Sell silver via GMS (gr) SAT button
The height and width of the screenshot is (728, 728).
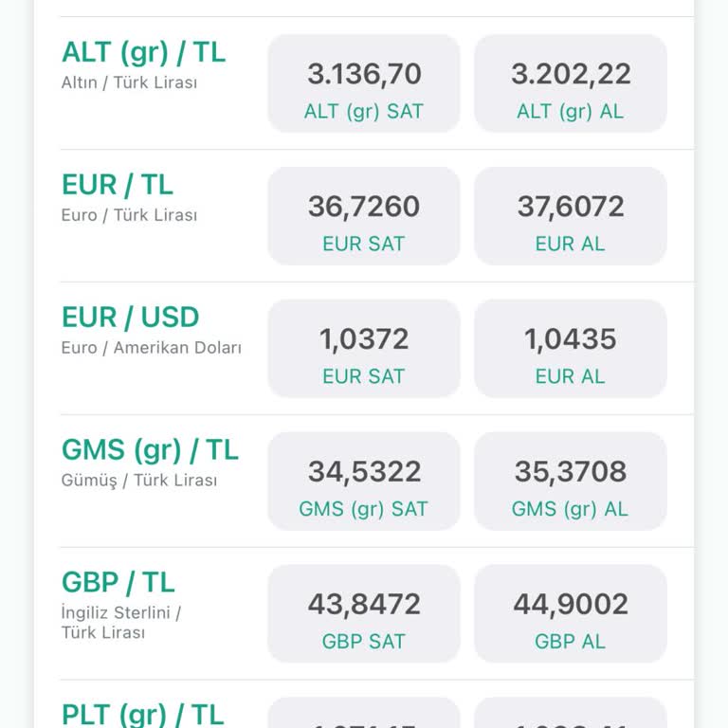coord(364,482)
